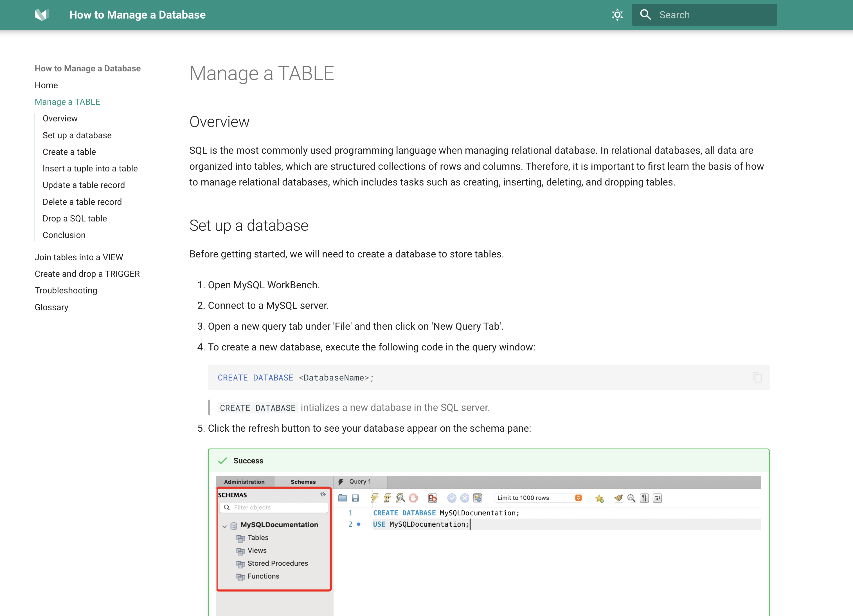
Task: Click the schemas refresh icon
Action: [323, 495]
